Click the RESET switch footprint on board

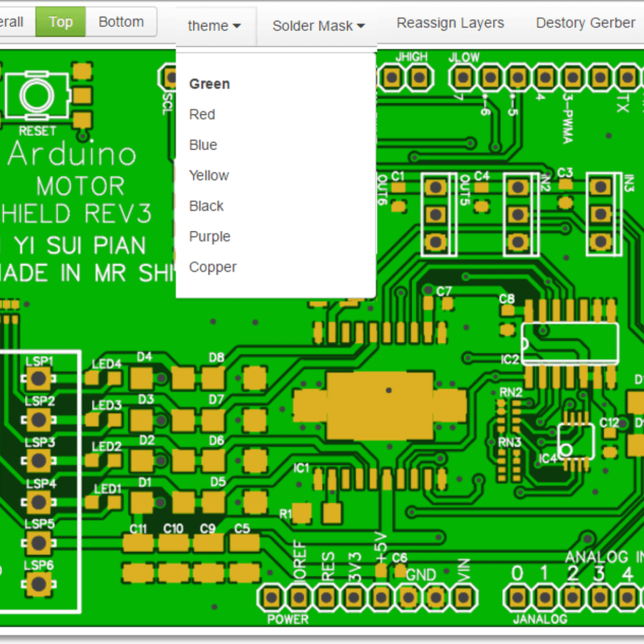36,96
